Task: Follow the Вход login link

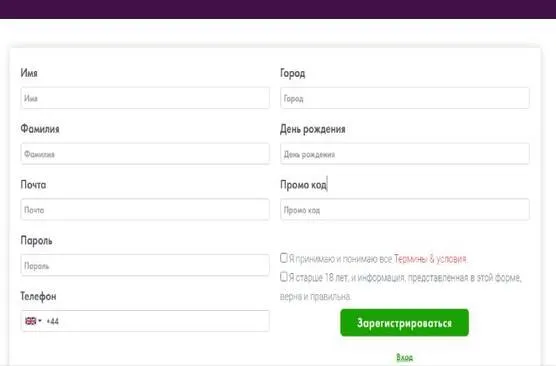Action: (405, 357)
